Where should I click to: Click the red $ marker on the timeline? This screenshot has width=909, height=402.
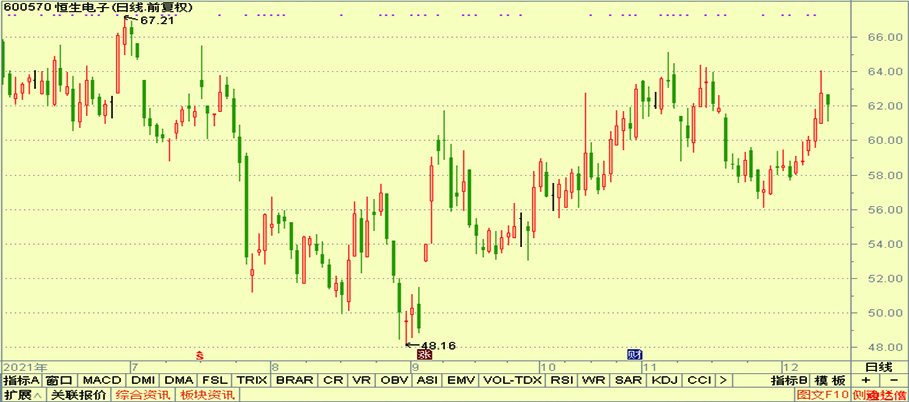point(200,354)
